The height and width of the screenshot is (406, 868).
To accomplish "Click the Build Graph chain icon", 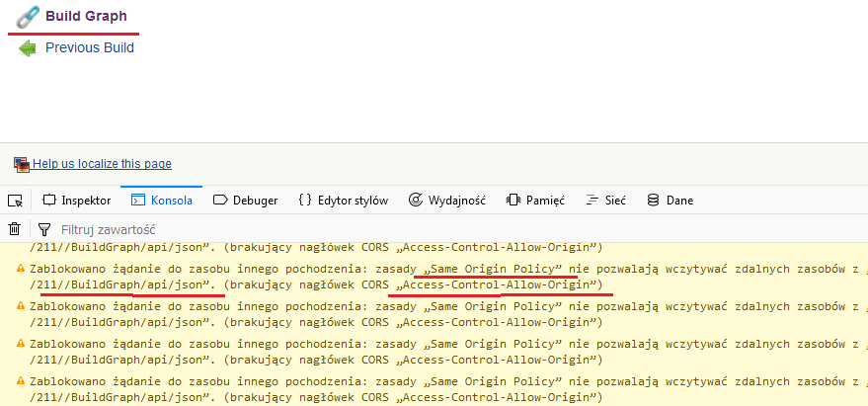I will click(x=28, y=17).
